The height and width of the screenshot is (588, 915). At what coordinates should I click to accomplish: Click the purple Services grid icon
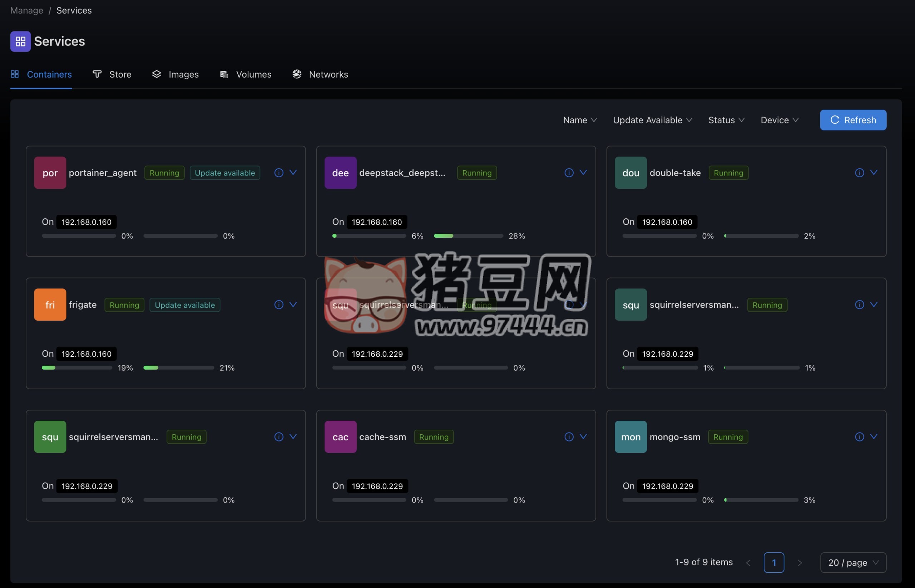(20, 41)
